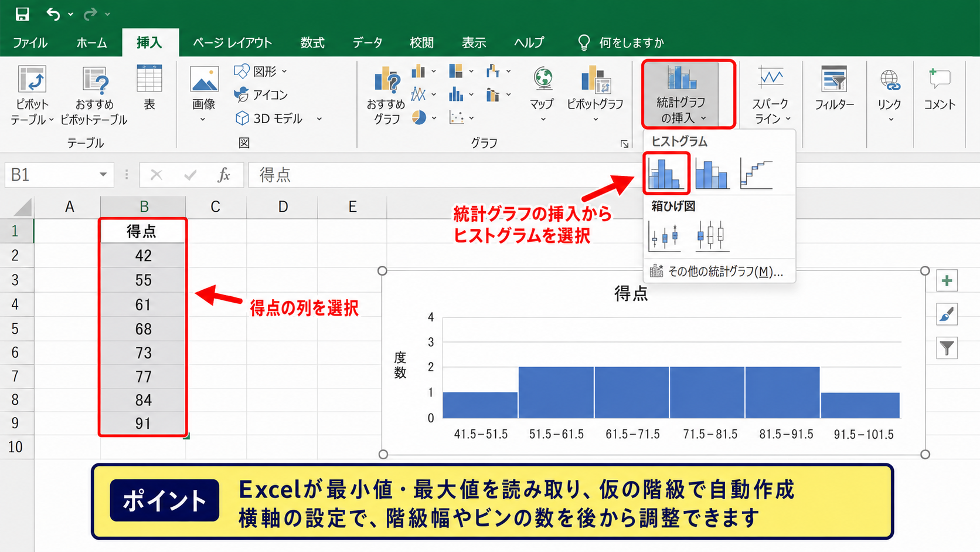This screenshot has height=552, width=980.
Task: Open Chart Styles paintbrush button
Action: 947,314
